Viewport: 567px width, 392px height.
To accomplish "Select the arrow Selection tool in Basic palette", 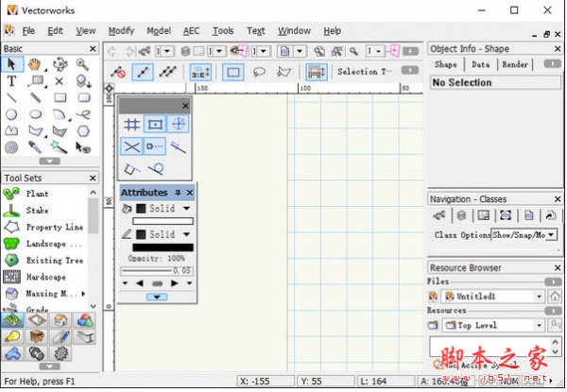I will [11, 64].
